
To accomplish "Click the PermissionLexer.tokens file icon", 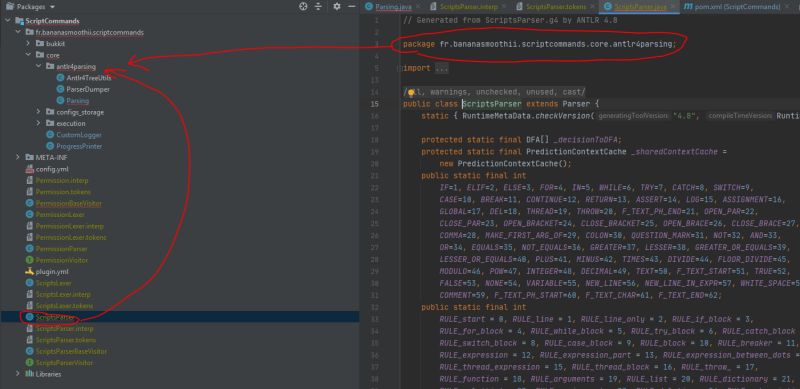I will pyautogui.click(x=30, y=237).
